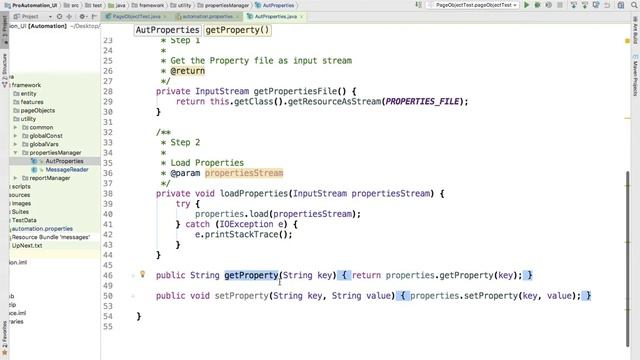Click ProAutomation_UI in the navigation bar
The width and height of the screenshot is (640, 360).
coord(31,5)
